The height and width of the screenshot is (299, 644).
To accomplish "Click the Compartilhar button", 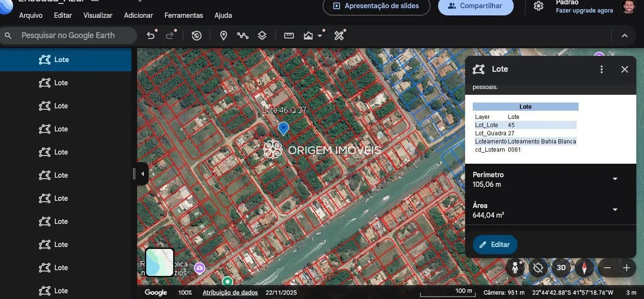I will pos(476,7).
